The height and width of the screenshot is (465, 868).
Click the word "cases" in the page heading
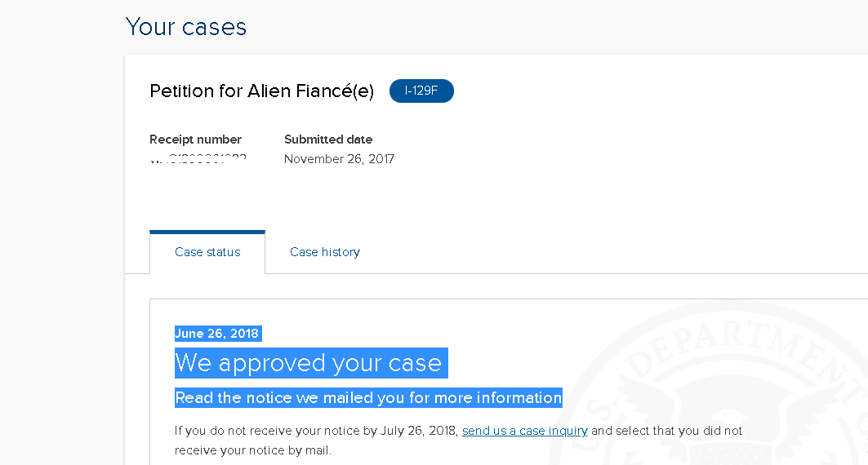tap(215, 27)
